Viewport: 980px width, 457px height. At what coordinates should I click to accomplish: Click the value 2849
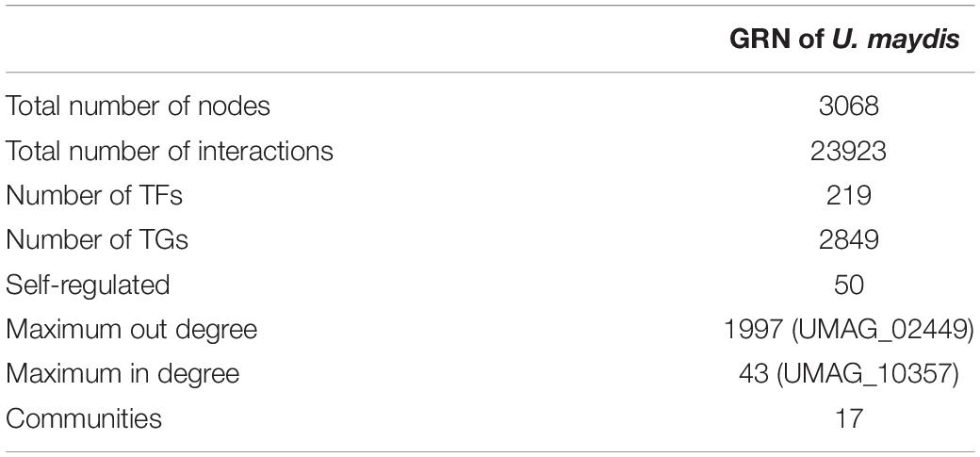tap(849, 240)
